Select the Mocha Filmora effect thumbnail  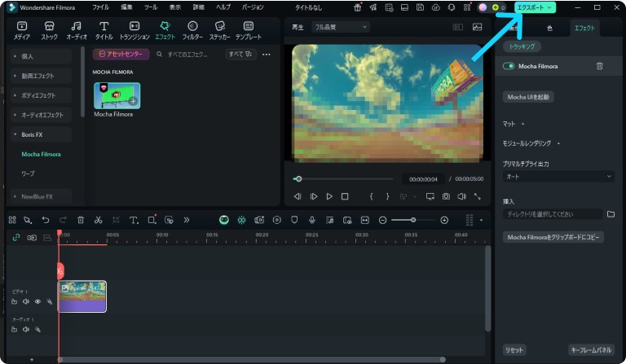point(117,96)
